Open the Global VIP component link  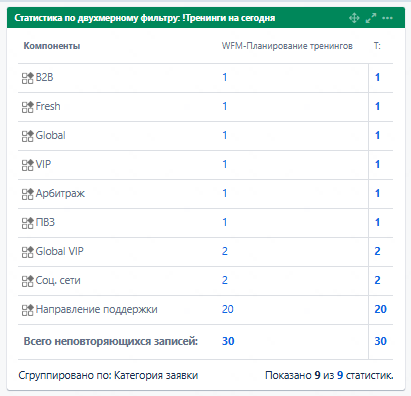pyautogui.click(x=60, y=251)
